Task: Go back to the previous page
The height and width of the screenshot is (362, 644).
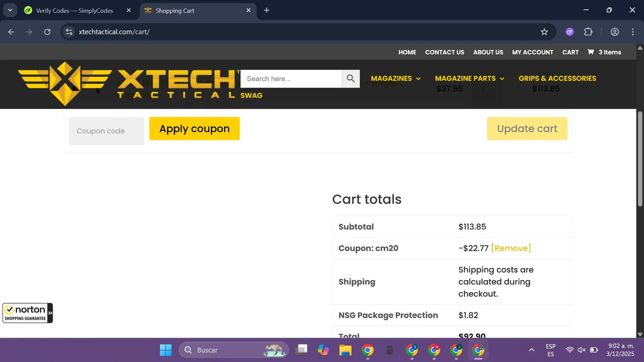Action: tap(11, 32)
